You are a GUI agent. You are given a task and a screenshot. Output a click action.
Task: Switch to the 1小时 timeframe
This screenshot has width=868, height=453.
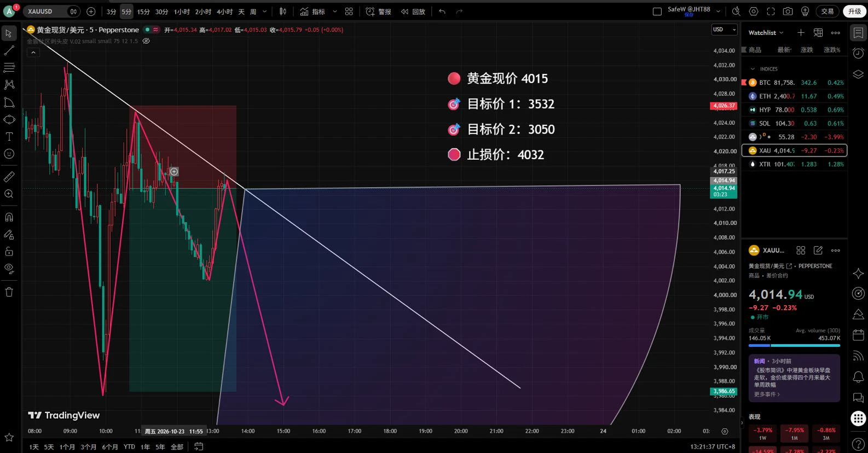(182, 11)
